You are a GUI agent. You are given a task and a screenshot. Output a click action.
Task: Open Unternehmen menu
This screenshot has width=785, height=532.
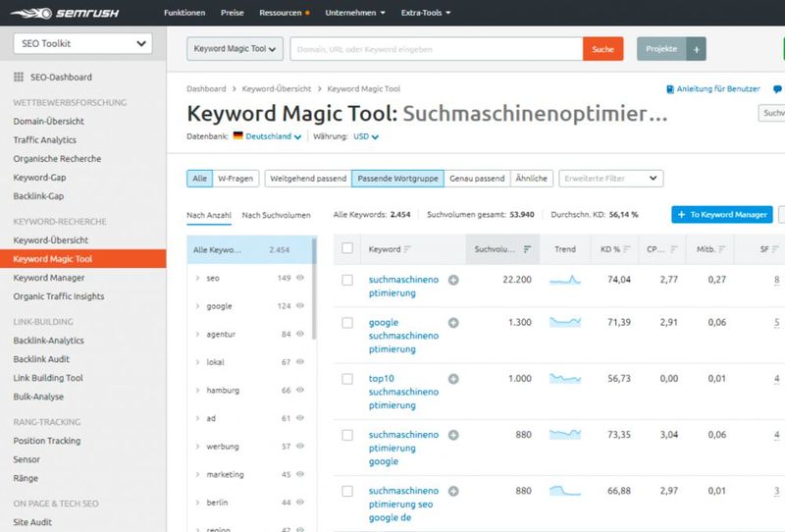[355, 13]
